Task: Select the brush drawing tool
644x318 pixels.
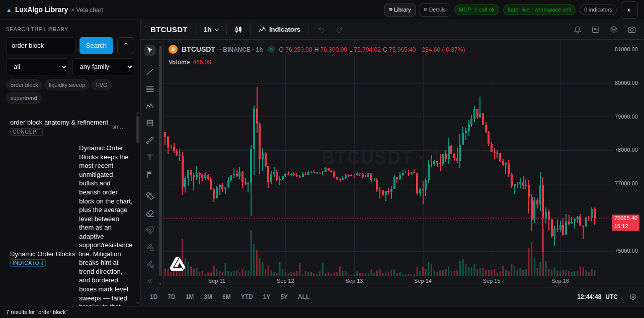Action: pyautogui.click(x=150, y=140)
